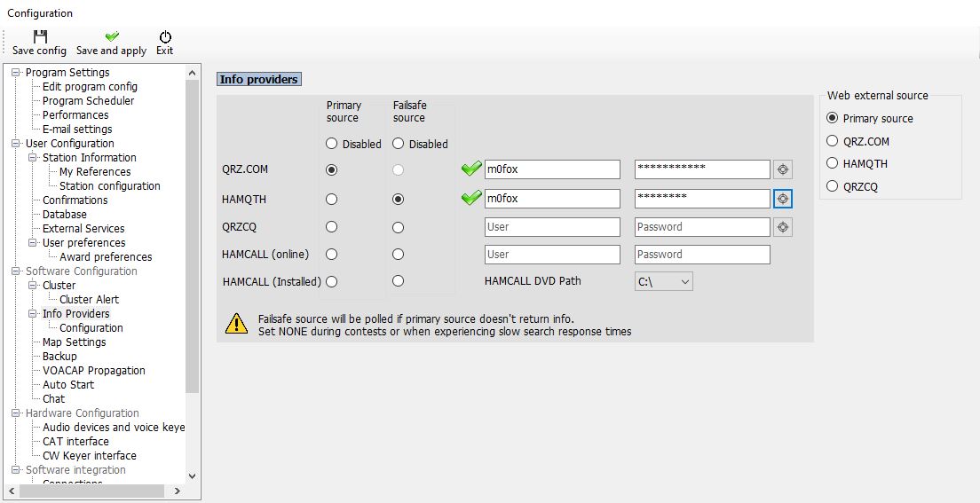Choose HAMQTH as Web external source
The width and height of the screenshot is (980, 503).
point(832,163)
